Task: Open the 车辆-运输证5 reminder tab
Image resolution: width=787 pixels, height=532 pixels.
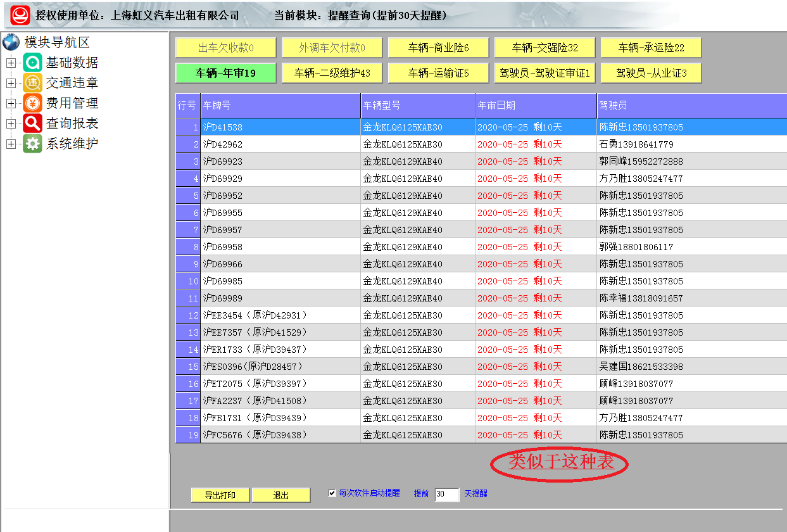Action: pyautogui.click(x=439, y=73)
